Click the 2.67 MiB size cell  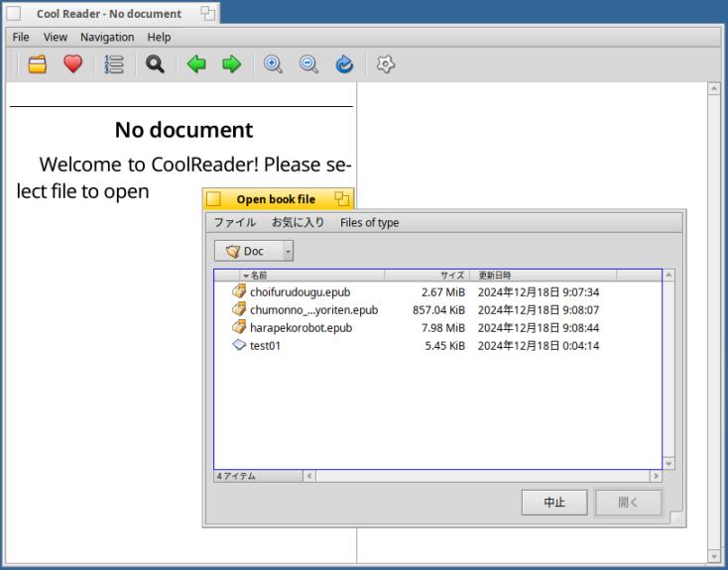coord(443,292)
